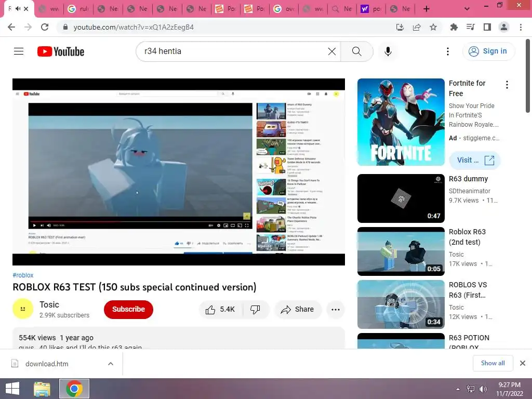Screen dimensions: 532x399
Task: Open the network tray icon
Action: (470, 389)
